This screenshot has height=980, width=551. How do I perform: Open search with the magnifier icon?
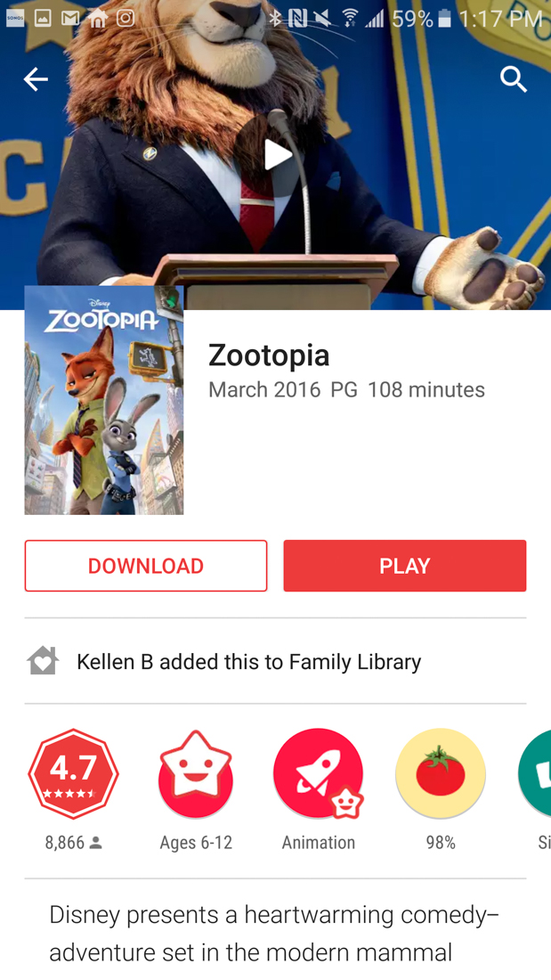coord(514,79)
